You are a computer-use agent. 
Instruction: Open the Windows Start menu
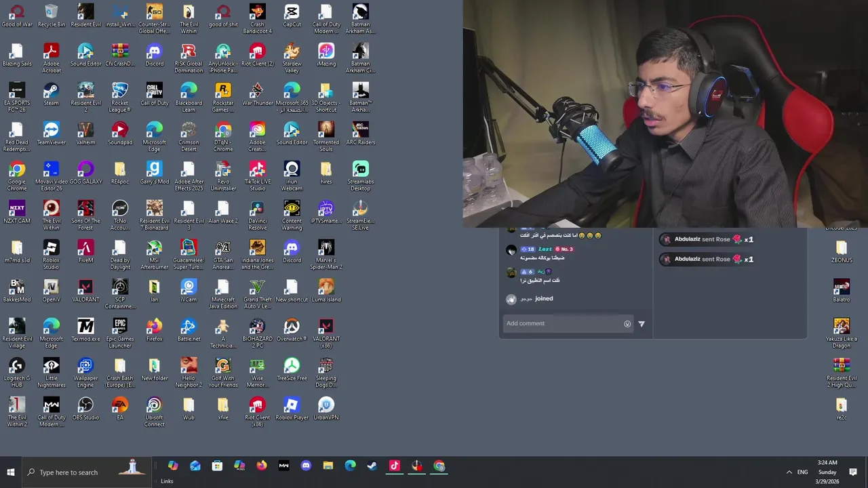pyautogui.click(x=11, y=472)
